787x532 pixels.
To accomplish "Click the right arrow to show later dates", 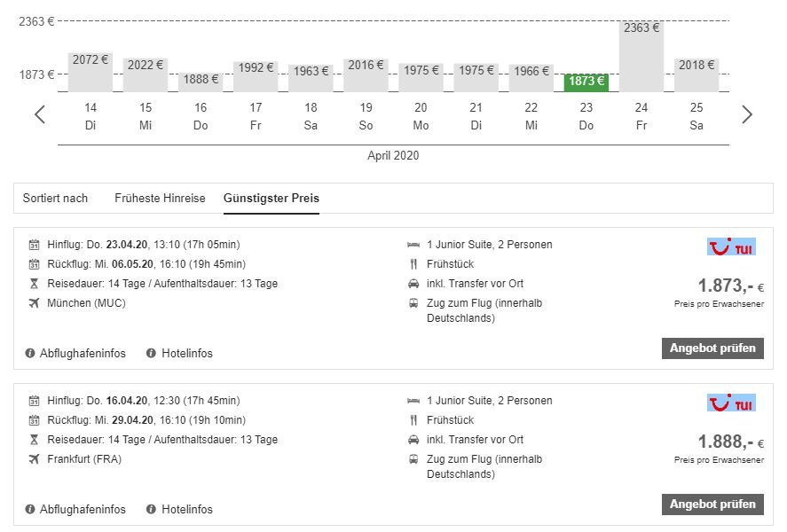I will click(x=746, y=114).
